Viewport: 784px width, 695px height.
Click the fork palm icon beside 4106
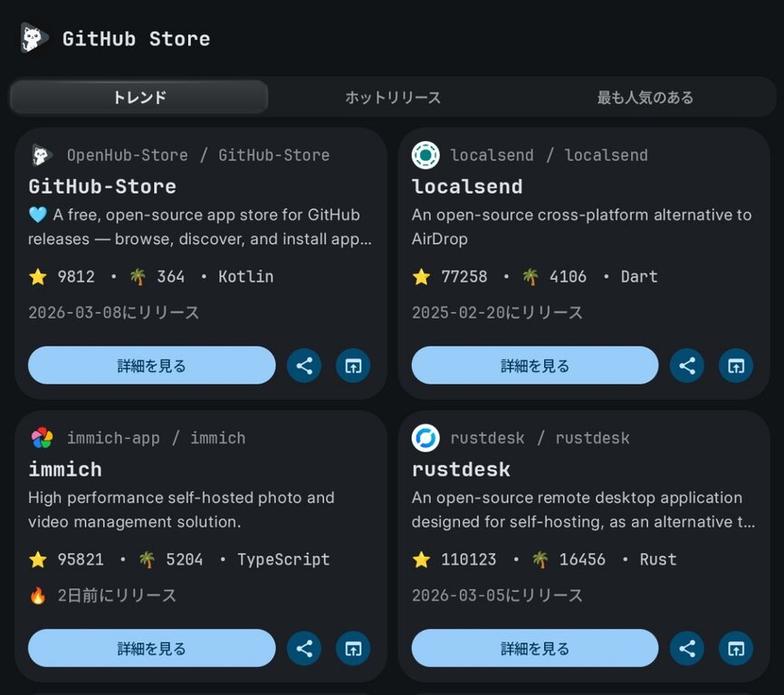point(530,276)
